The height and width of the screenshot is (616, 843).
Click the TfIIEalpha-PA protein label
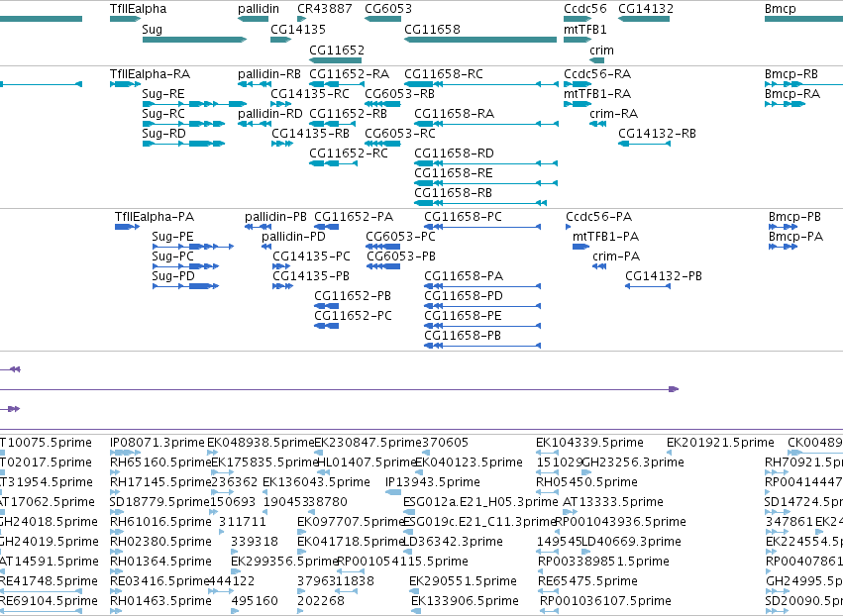pyautogui.click(x=155, y=217)
